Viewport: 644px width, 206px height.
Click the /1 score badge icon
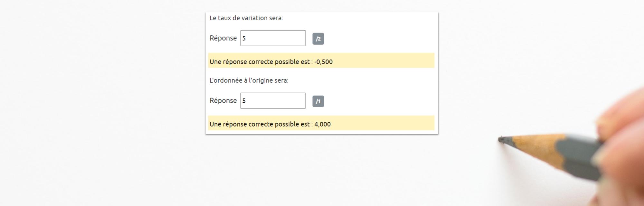[318, 101]
